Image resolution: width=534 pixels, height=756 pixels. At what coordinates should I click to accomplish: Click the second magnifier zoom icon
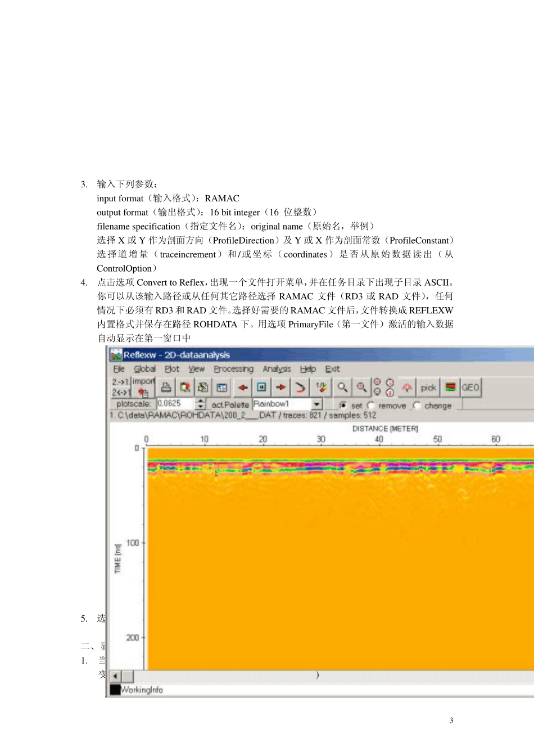click(x=361, y=387)
